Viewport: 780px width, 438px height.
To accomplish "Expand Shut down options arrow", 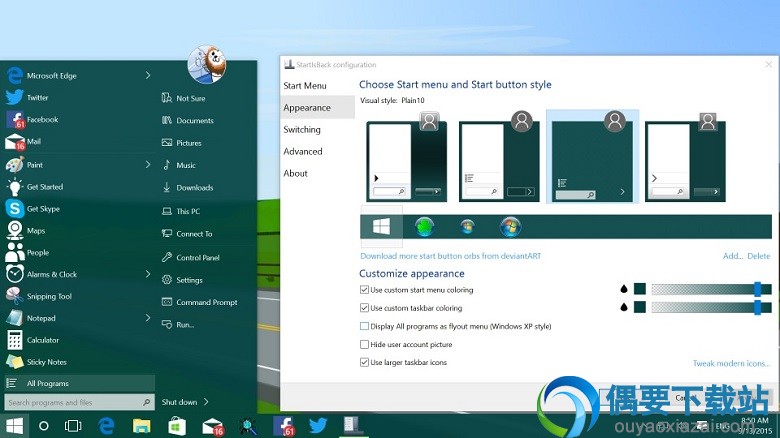I will pos(205,402).
